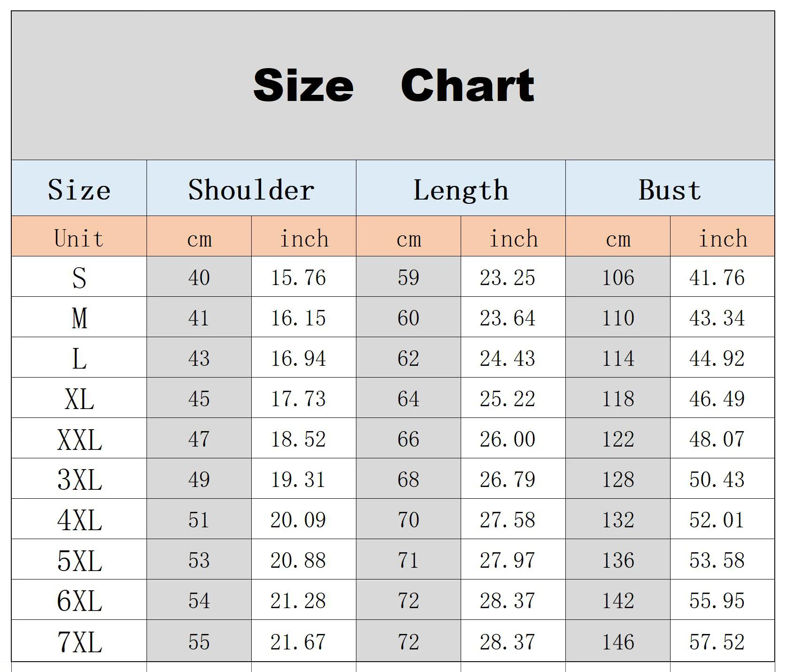The height and width of the screenshot is (672, 787).
Task: Select the M size row label
Action: coord(79,318)
